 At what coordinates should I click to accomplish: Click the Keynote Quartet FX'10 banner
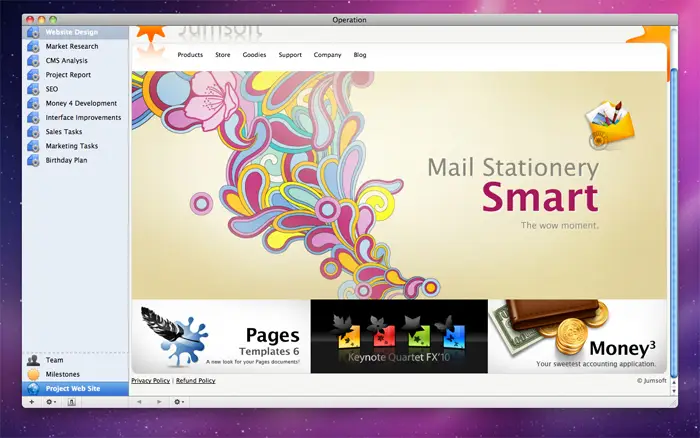tap(399, 336)
